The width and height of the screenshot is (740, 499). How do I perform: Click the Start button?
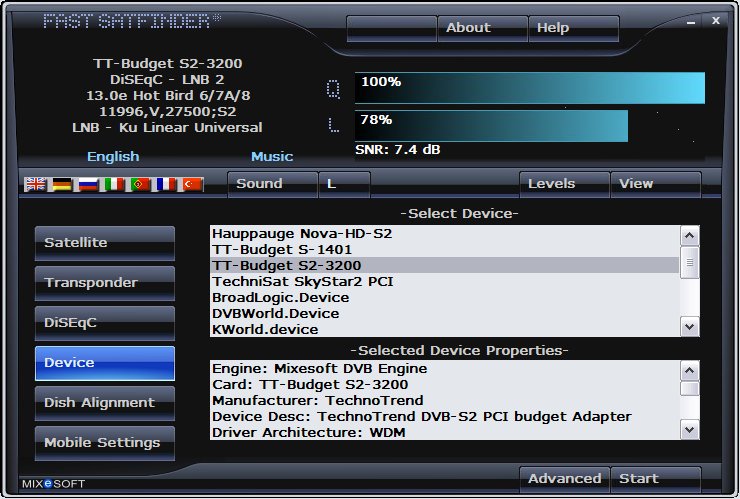(656, 479)
